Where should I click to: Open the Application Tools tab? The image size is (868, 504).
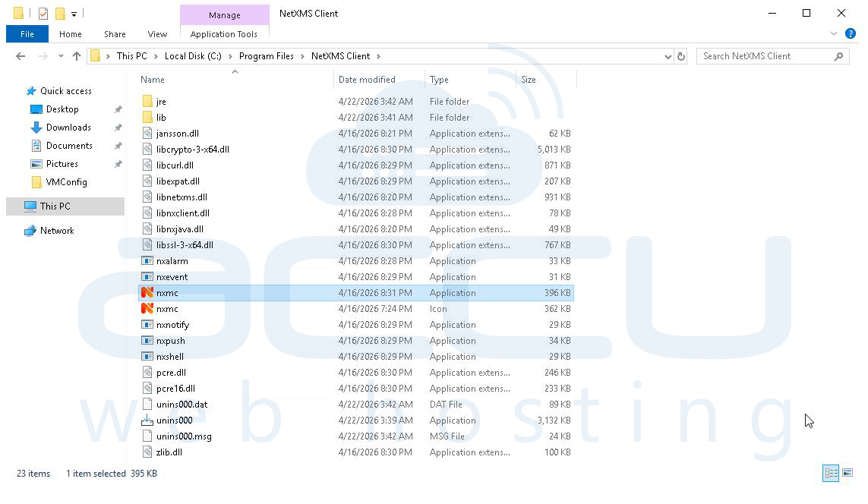[223, 33]
